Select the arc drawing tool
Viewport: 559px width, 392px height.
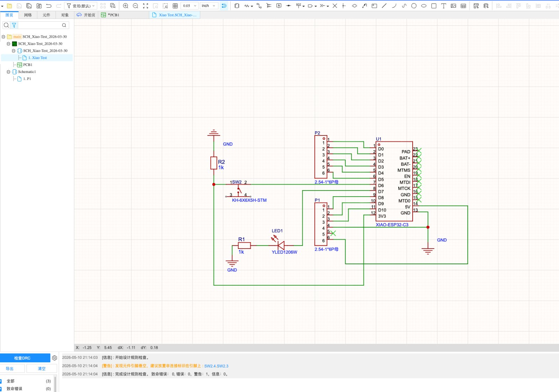pyautogui.click(x=394, y=6)
